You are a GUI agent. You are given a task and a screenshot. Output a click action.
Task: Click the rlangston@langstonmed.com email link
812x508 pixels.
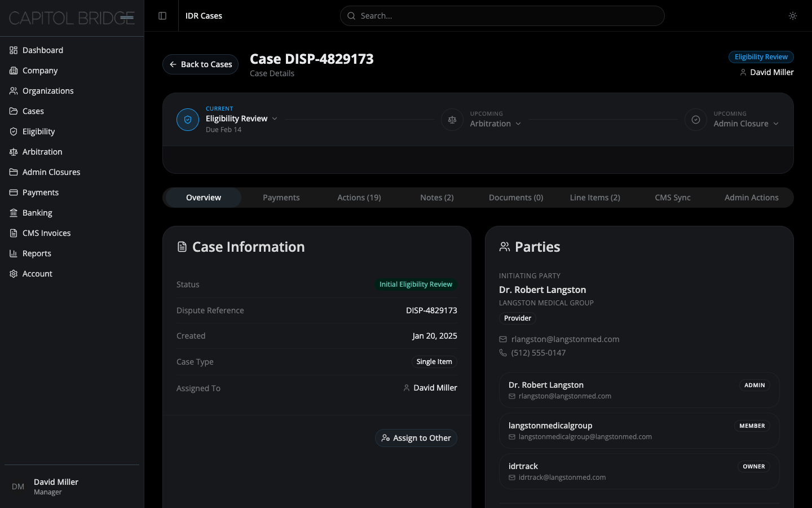click(x=565, y=339)
